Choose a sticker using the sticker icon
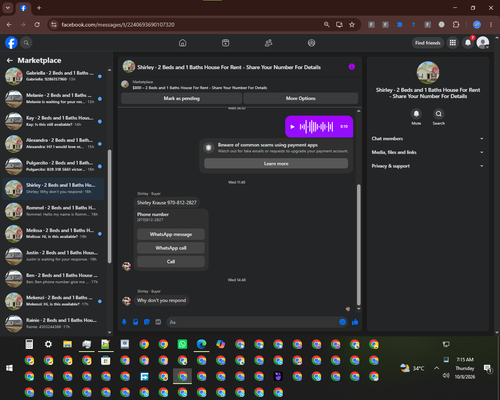500x400 pixels. pyautogui.click(x=147, y=322)
